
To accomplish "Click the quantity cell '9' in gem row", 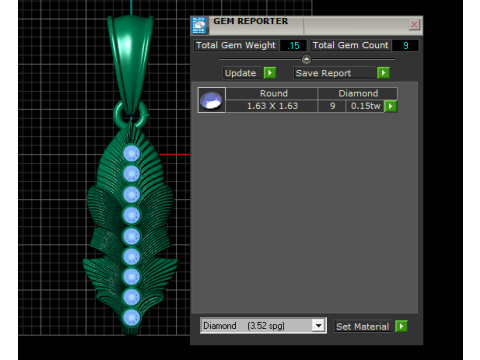I will [x=332, y=106].
